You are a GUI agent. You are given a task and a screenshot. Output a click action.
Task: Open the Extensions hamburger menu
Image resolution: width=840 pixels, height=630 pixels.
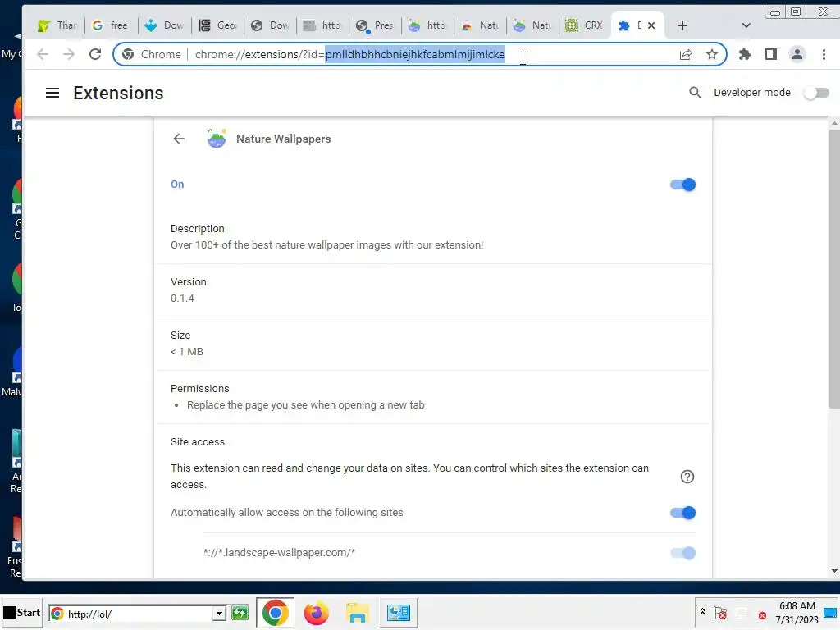[x=52, y=93]
